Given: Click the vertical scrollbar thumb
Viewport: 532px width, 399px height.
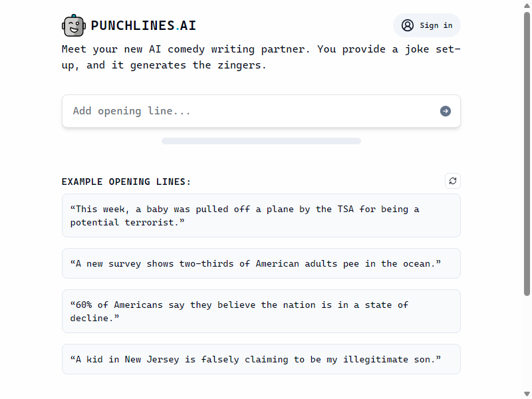Looking at the screenshot, I should pos(527,154).
